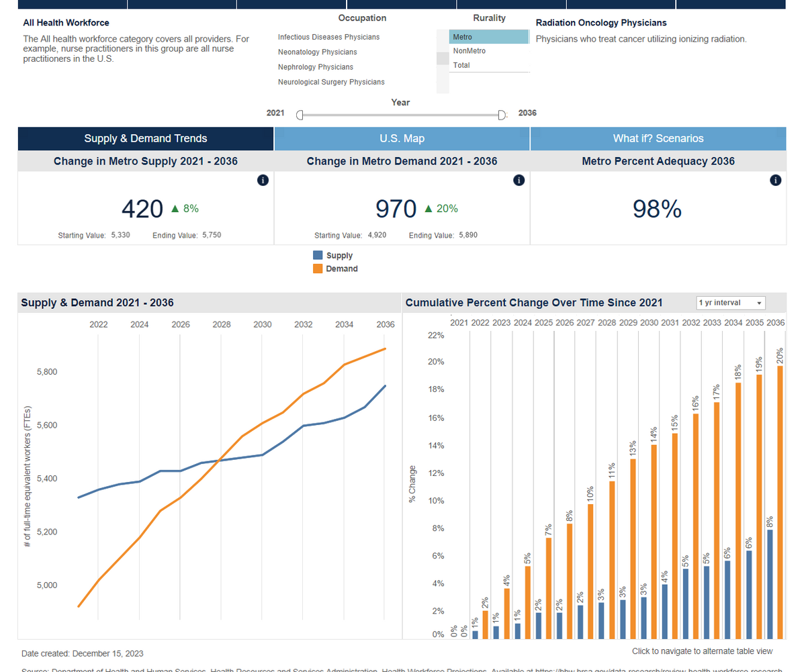Click the 2036 end handle of Year slider
The width and height of the screenshot is (806, 672).
[501, 115]
